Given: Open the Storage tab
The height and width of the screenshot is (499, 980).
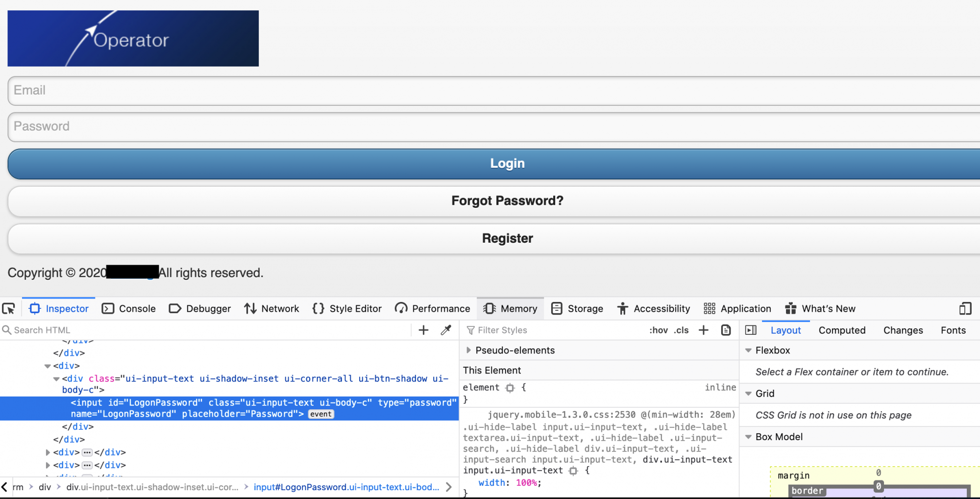Looking at the screenshot, I should coord(577,308).
